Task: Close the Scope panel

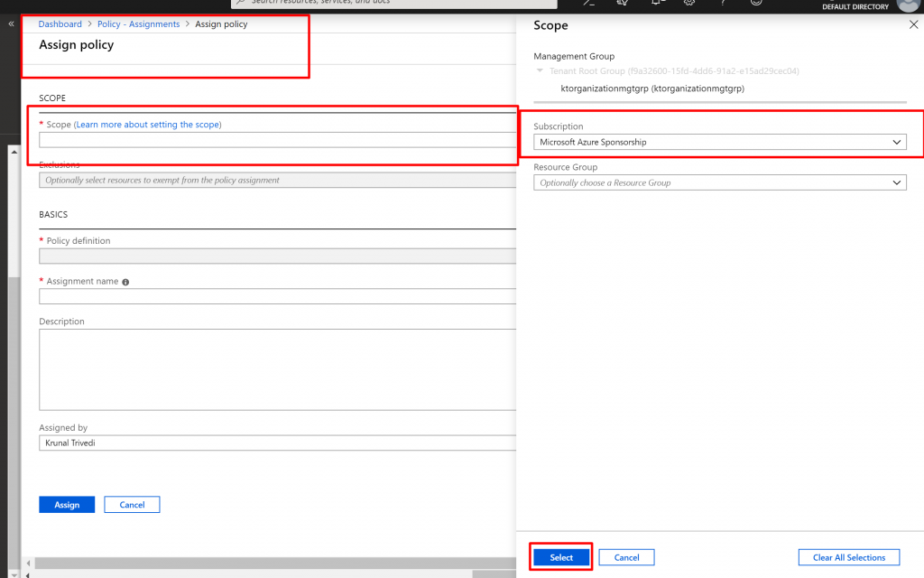Action: pos(911,25)
